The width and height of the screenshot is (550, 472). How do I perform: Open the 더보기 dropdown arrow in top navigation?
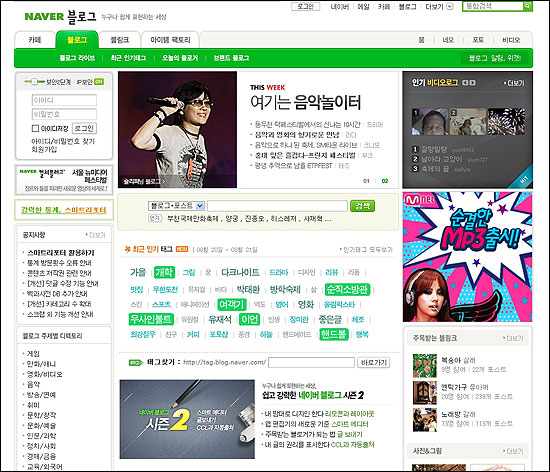point(450,6)
